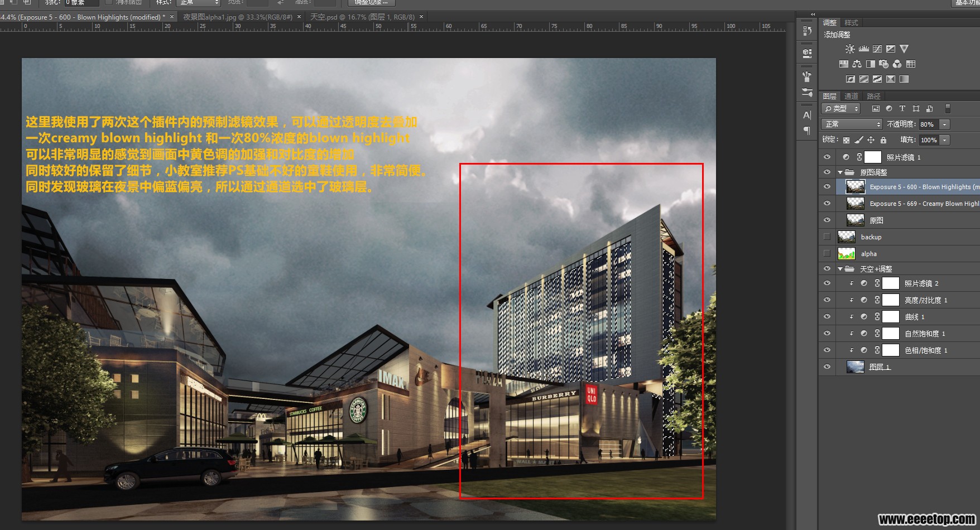Add a Gradient Map adjustment layer

pos(904,79)
